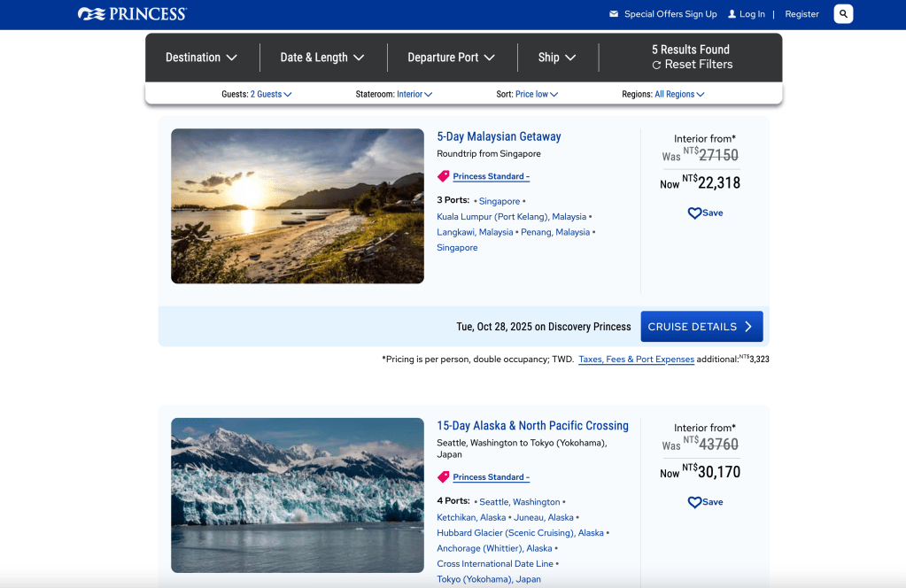Open the Ship filter dropdown
906x588 pixels.
click(x=557, y=58)
